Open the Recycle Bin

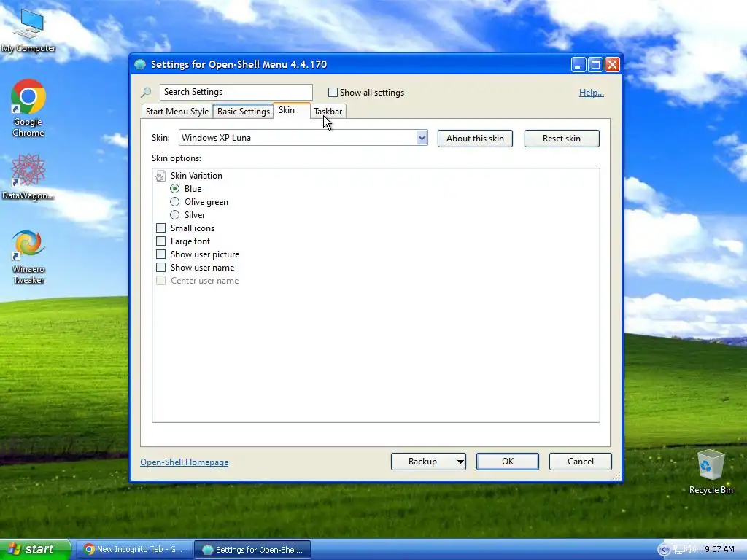[711, 472]
